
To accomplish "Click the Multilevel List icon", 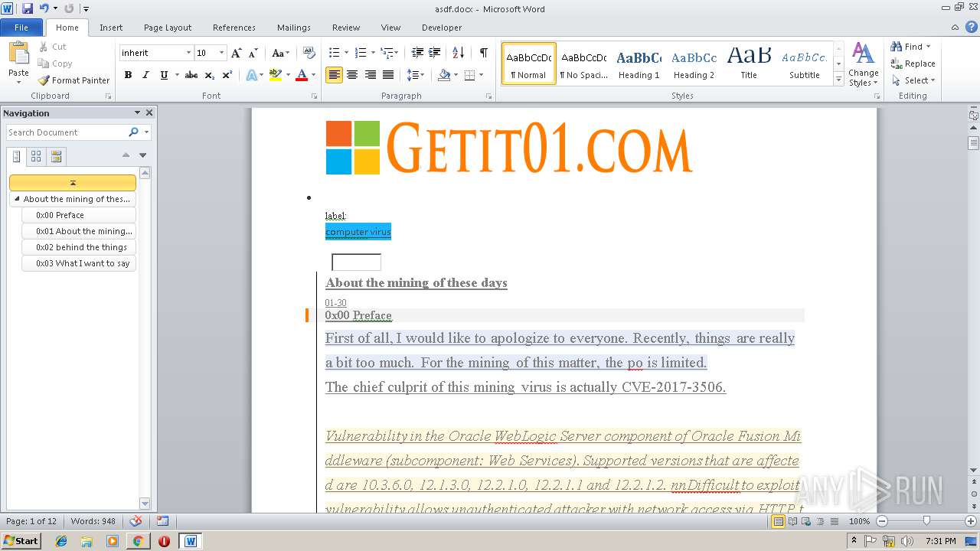I will tap(387, 53).
